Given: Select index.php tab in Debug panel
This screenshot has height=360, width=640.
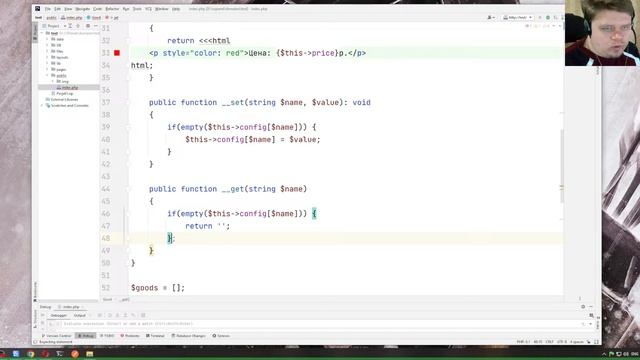Looking at the screenshot, I should 70,307.
